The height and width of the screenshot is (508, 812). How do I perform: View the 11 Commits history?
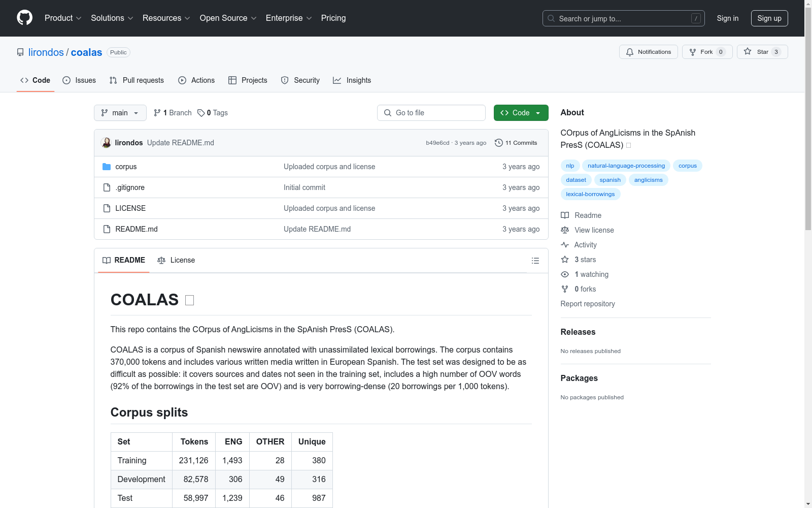[x=516, y=143]
